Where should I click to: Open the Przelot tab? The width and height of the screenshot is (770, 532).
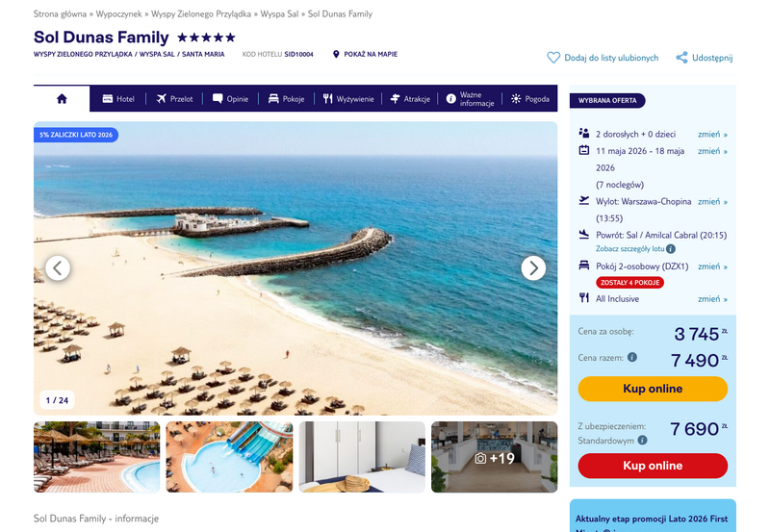[174, 99]
